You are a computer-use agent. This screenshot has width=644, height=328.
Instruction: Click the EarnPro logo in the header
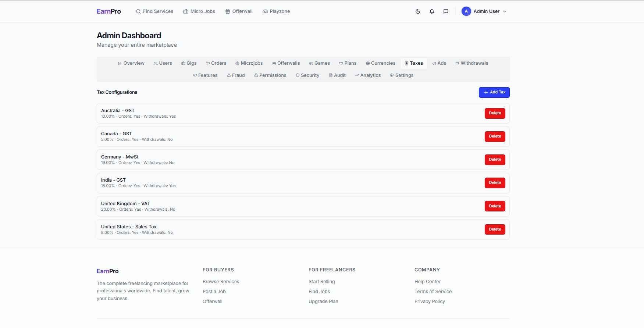(108, 11)
